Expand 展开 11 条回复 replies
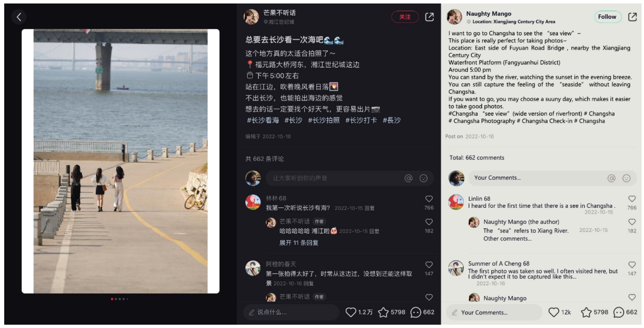644x328 pixels. tap(298, 243)
